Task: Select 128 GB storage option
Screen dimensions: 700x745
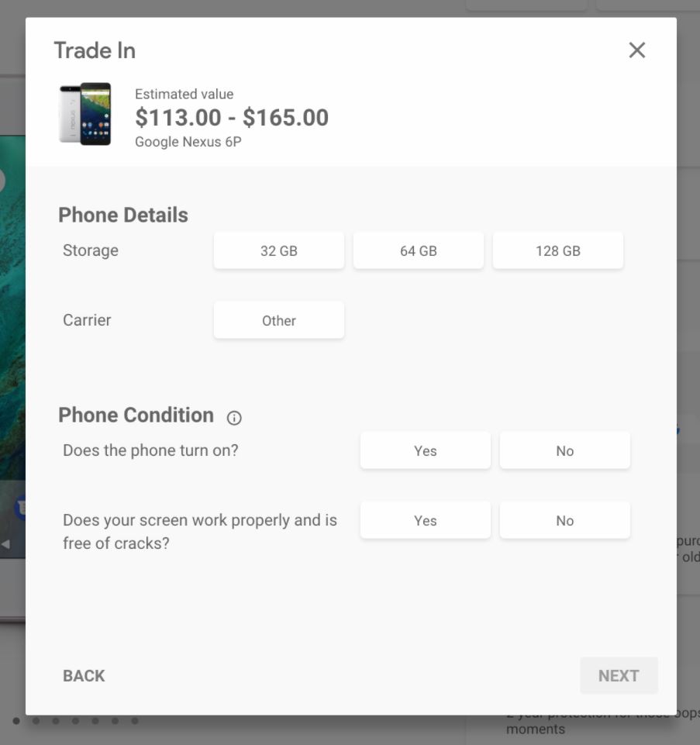Action: pos(558,250)
